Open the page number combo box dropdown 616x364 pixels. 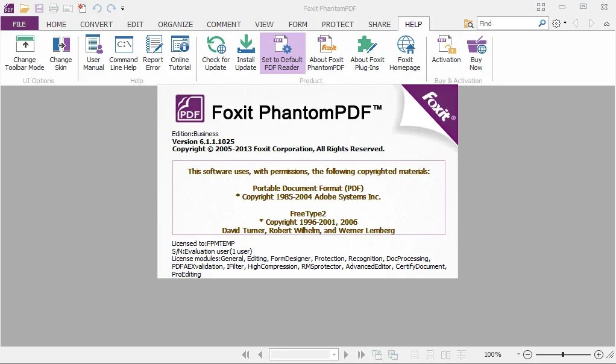pos(334,354)
